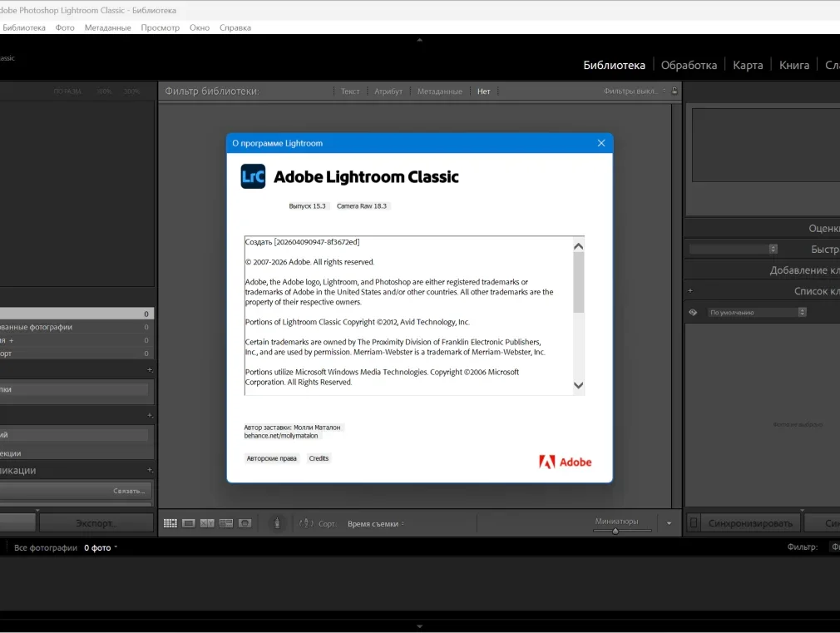The image size is (840, 633).
Task: Open Compare view (XY icon)
Action: 207,523
